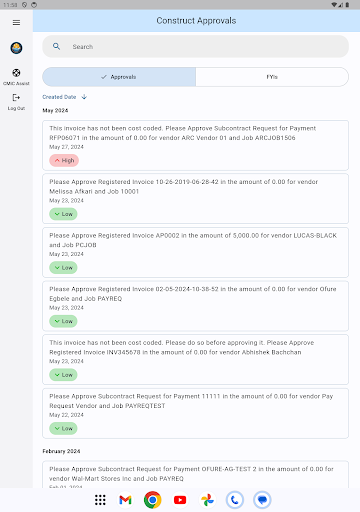360x512 pixels.
Task: Open the Created Date sort option
Action: [59, 97]
